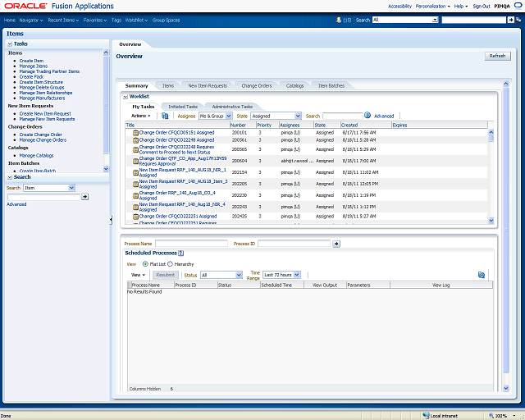Click the Scheduled Processes refresh icon

[x=481, y=275]
